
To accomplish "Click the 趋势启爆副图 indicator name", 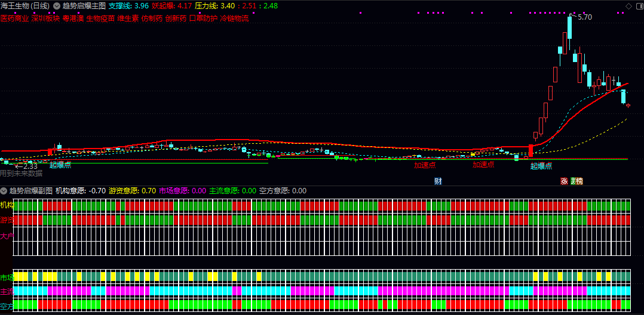I will coord(31,191).
